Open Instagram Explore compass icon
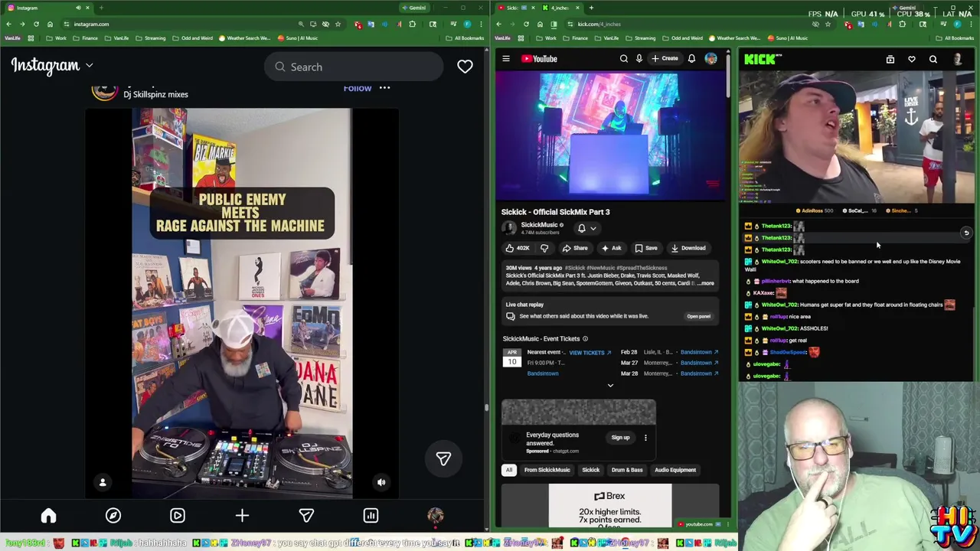This screenshot has height=551, width=980. point(113,516)
